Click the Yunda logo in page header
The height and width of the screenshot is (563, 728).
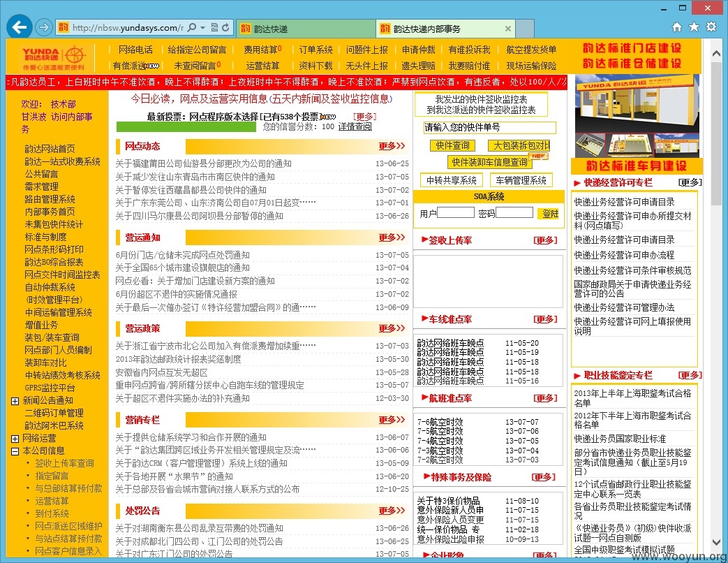pos(53,57)
